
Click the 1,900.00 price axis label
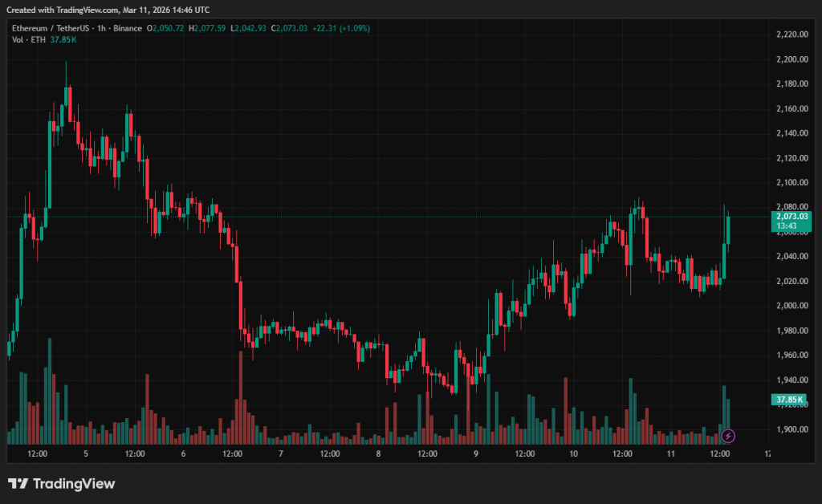tap(791, 429)
